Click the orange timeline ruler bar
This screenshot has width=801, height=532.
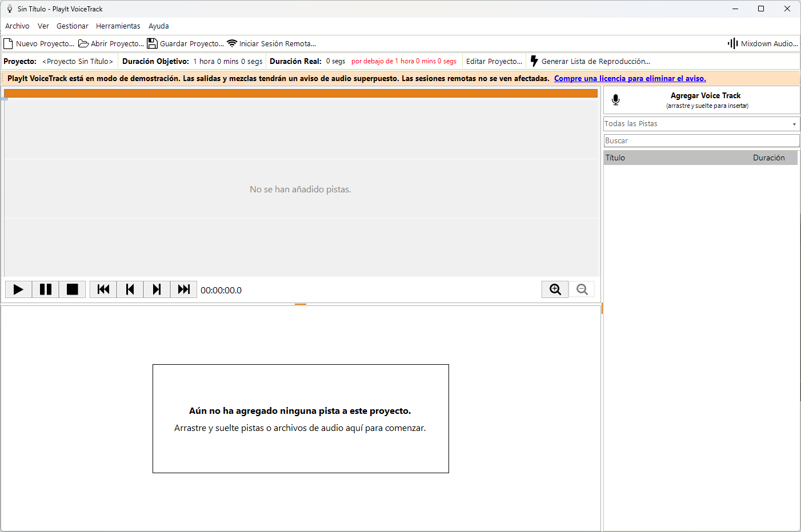point(301,93)
